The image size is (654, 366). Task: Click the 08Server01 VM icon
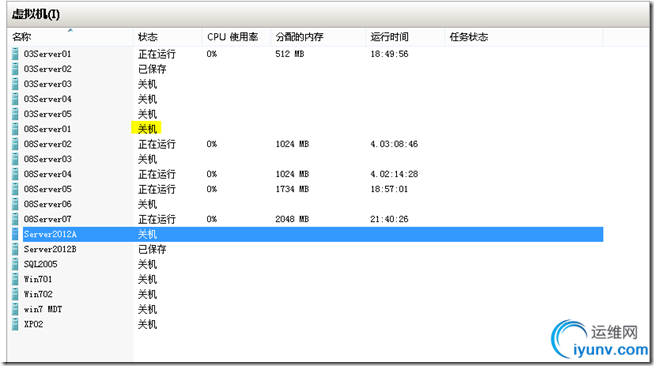[x=15, y=129]
